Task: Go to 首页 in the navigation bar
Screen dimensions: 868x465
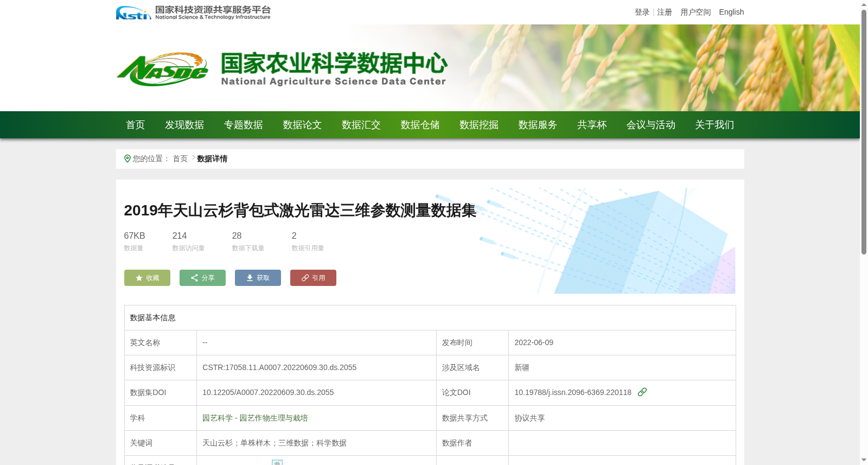Action: point(136,125)
